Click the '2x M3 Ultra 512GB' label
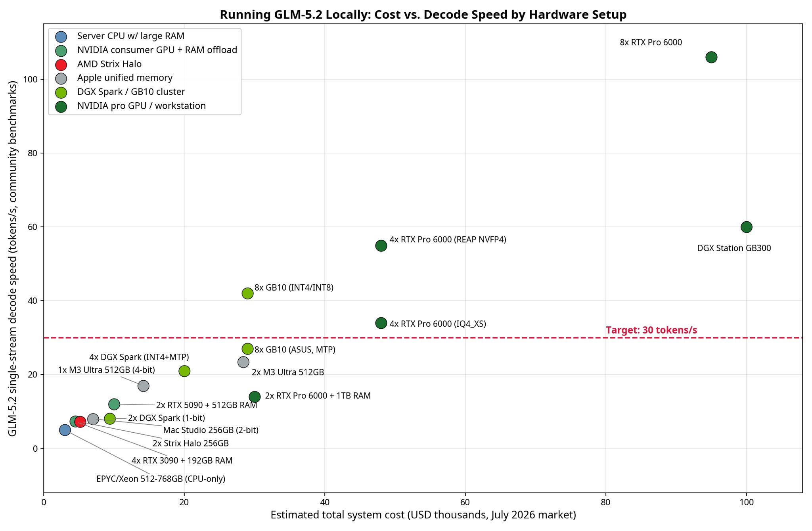The width and height of the screenshot is (812, 531). point(288,372)
